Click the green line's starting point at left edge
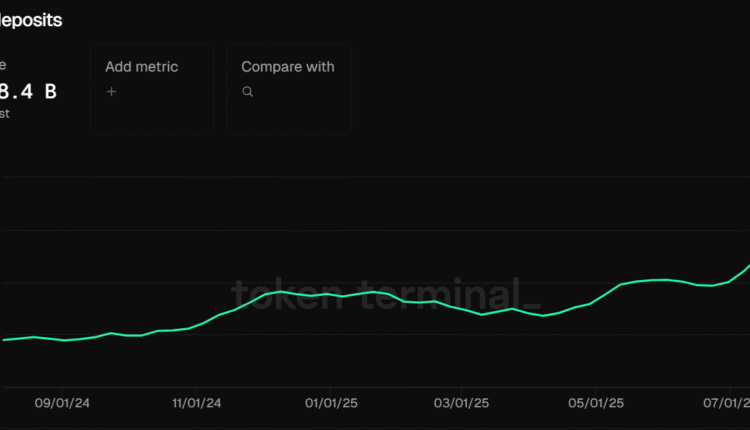Viewport: 750px width, 430px height. point(4,340)
